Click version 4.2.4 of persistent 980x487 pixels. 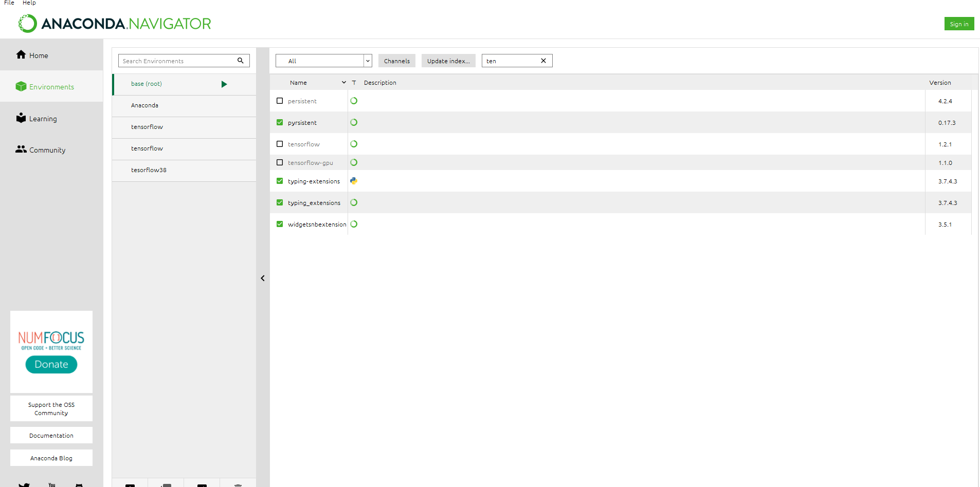click(x=945, y=101)
